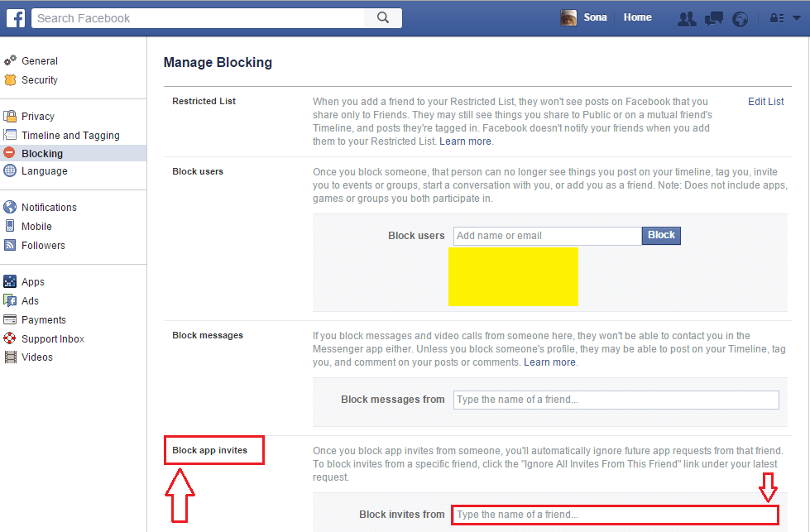Click the blue Block button
The image size is (810, 532).
coord(661,236)
